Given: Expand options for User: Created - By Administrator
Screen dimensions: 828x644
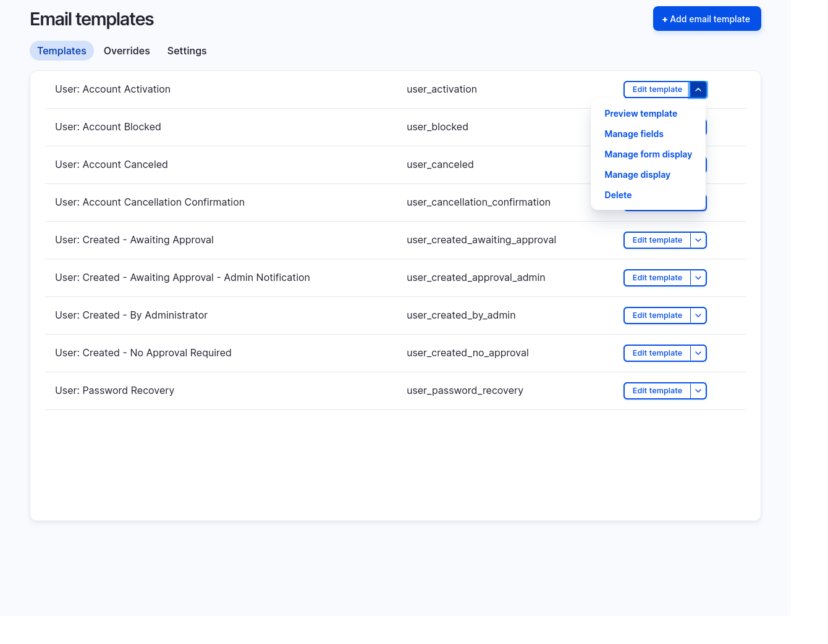Looking at the screenshot, I should click(x=698, y=316).
